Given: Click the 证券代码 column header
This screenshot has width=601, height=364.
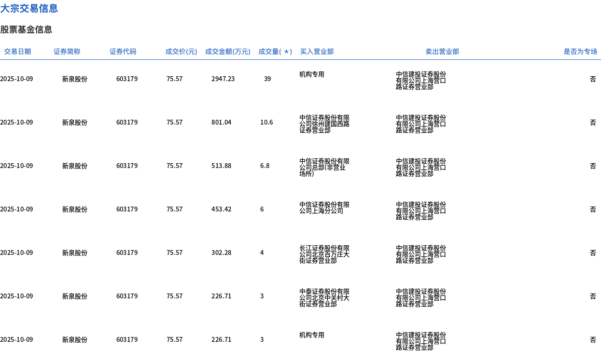Looking at the screenshot, I should [x=123, y=52].
